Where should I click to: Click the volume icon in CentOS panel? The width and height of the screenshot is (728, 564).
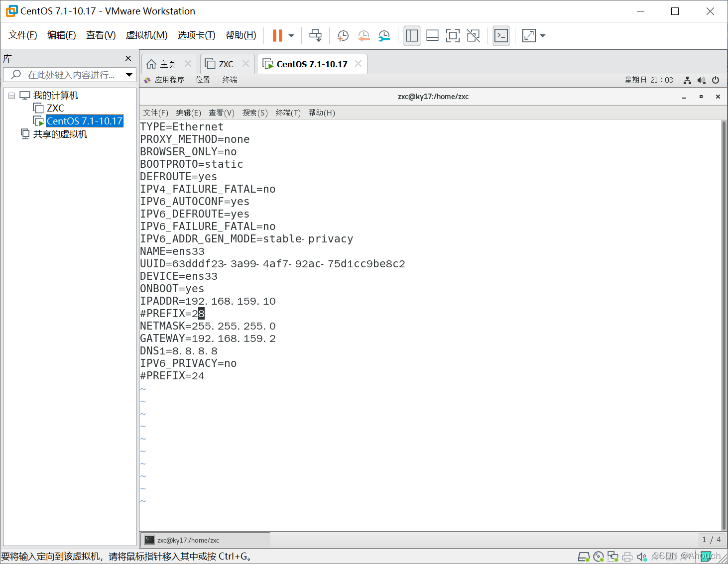point(702,80)
